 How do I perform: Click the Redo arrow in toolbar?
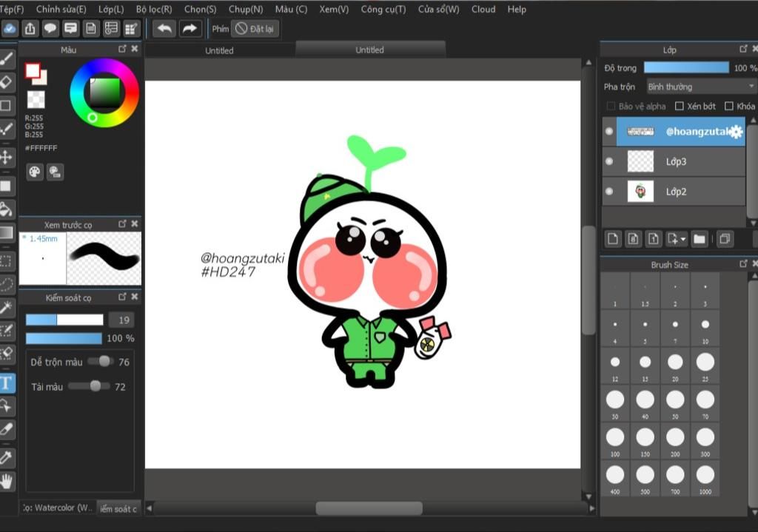click(189, 29)
